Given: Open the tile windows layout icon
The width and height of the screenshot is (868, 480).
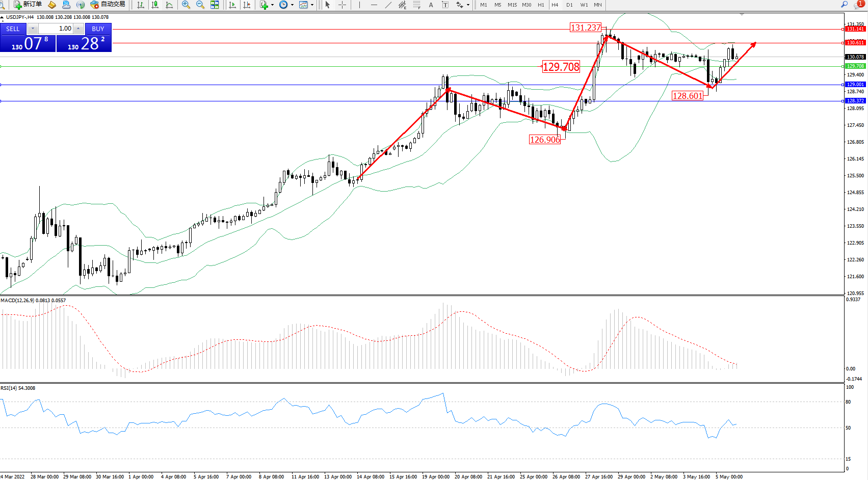Looking at the screenshot, I should (x=215, y=5).
